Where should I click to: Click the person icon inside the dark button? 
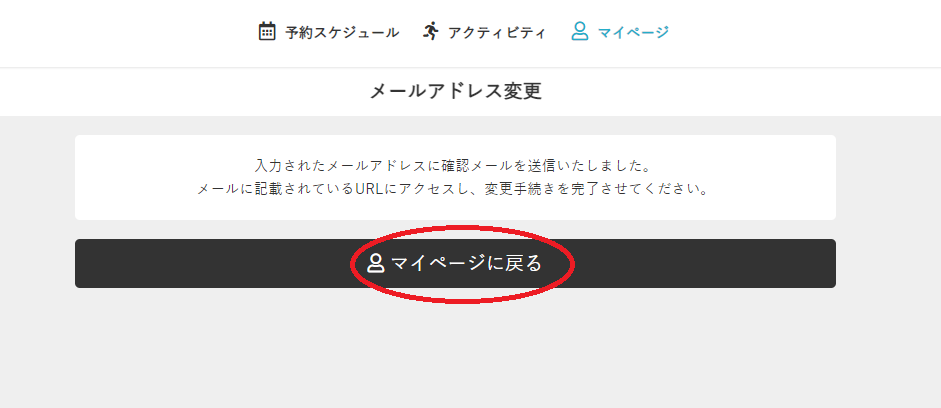(376, 263)
